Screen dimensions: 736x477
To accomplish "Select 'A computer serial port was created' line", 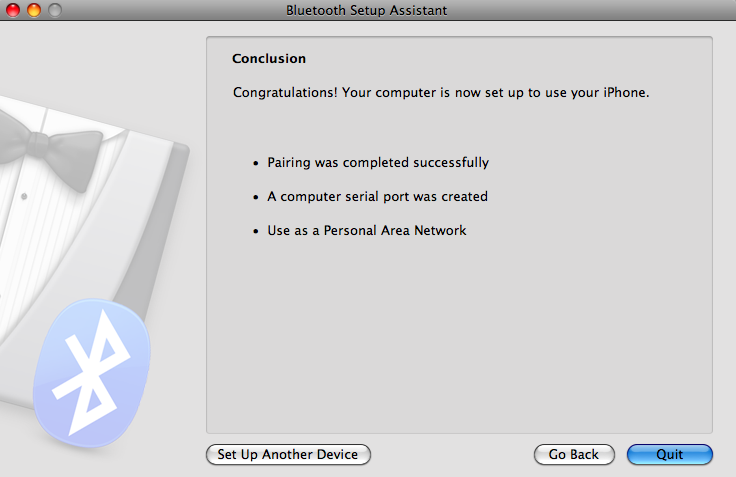I will [x=377, y=197].
